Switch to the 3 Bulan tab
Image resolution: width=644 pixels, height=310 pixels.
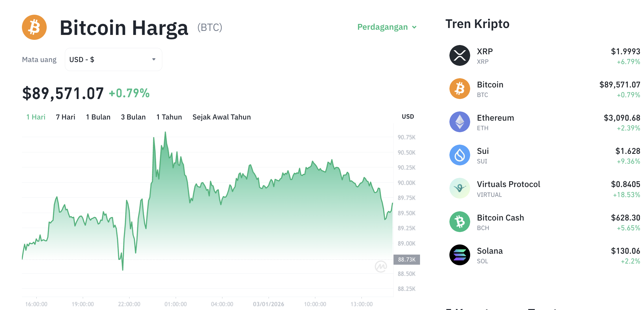(x=133, y=117)
